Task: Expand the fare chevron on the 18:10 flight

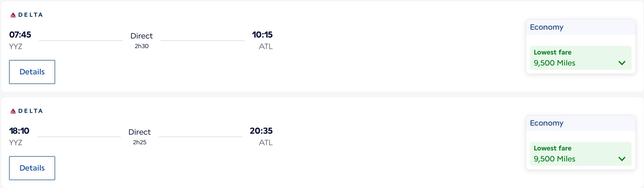Action: click(622, 159)
